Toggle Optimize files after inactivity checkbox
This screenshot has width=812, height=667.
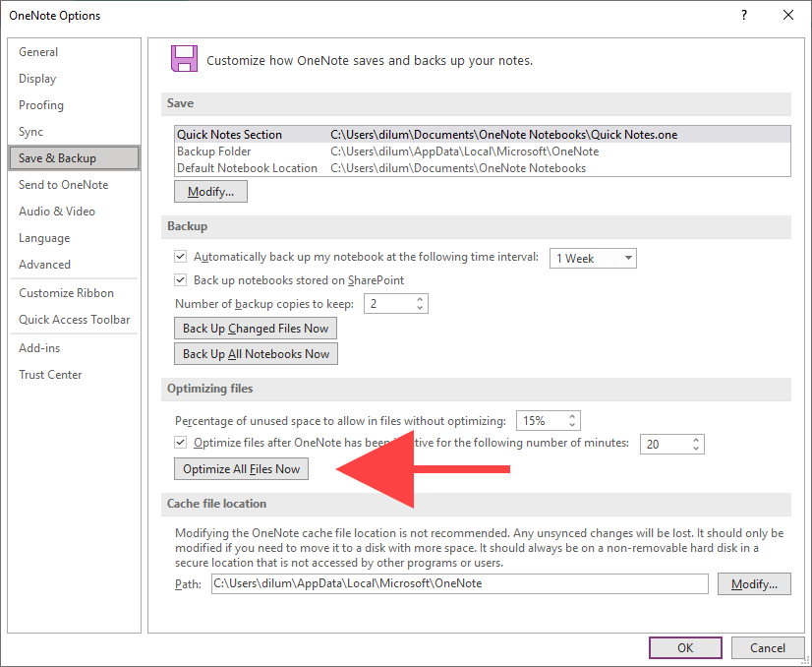pos(180,443)
